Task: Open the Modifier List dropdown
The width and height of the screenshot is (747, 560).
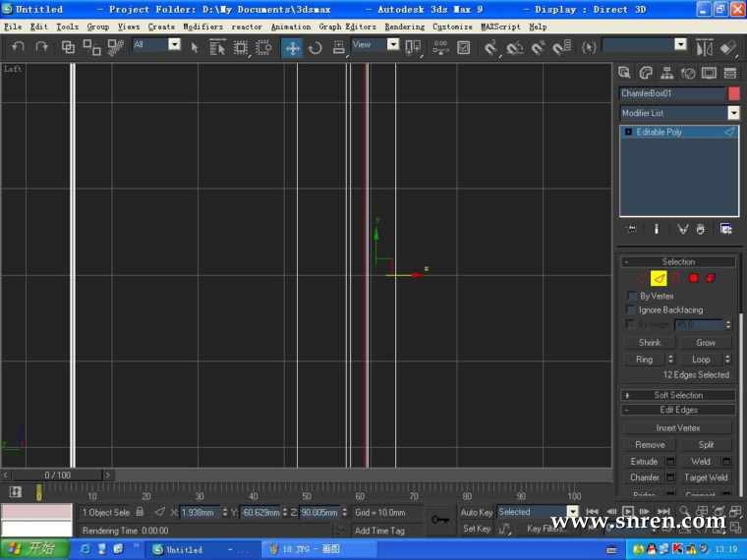Action: [733, 113]
